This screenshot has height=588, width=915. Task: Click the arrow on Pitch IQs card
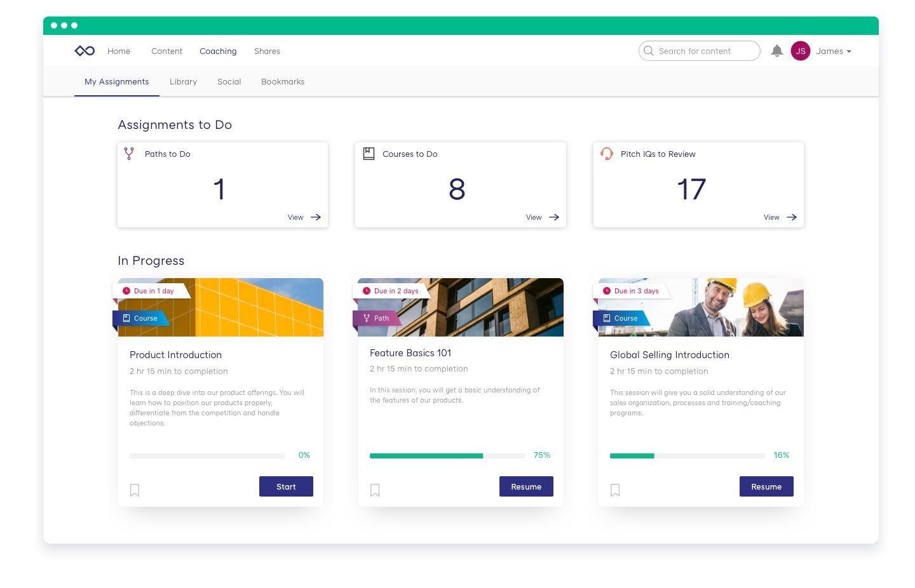tap(792, 217)
